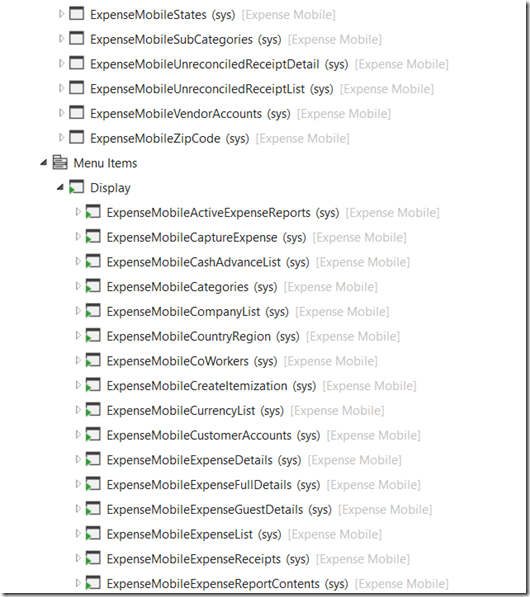This screenshot has height=597, width=530.
Task: Collapse the Display node
Action: click(60, 187)
